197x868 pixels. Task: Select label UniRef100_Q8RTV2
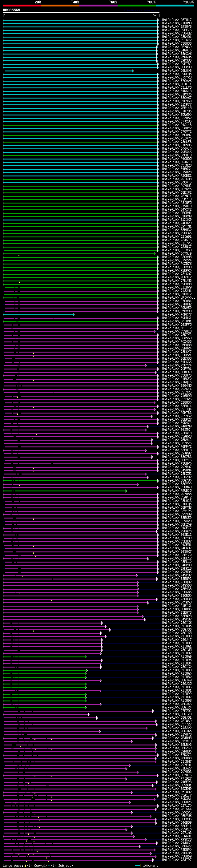(x=177, y=335)
